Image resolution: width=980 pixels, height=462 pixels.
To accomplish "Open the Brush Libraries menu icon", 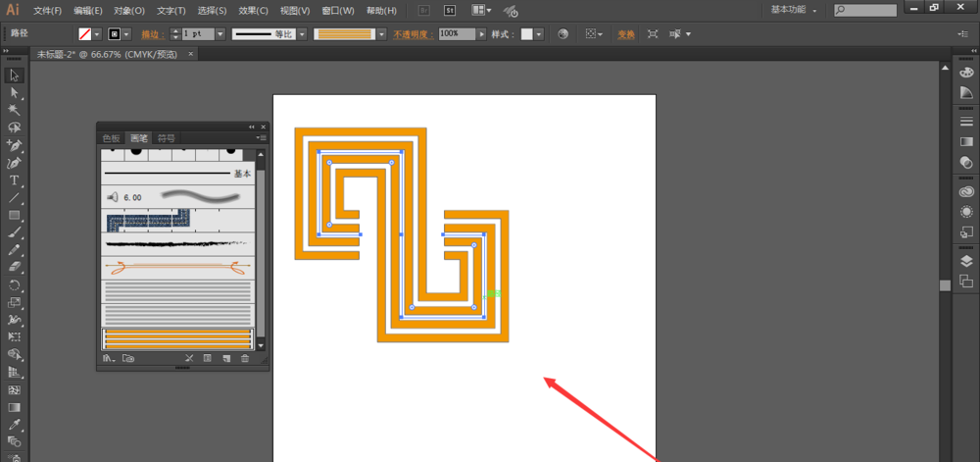I will 110,358.
